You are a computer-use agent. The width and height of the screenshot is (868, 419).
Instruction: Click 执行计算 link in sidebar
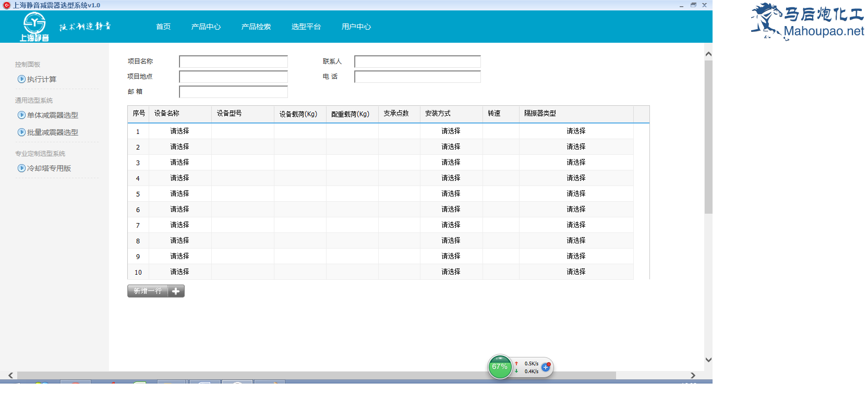tap(42, 79)
